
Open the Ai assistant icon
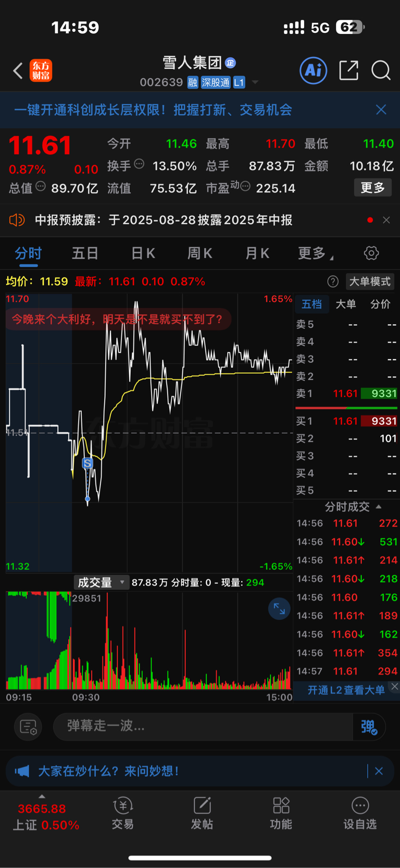pos(314,70)
